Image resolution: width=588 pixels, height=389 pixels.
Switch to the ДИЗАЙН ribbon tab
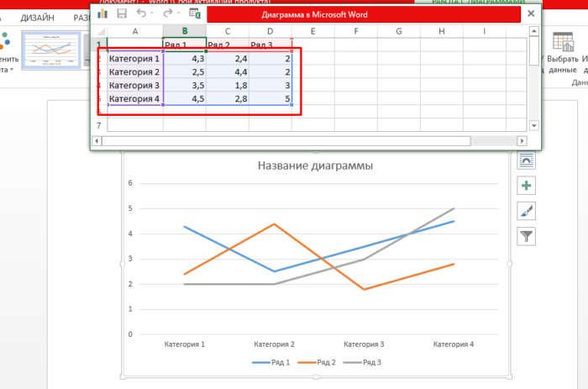37,18
